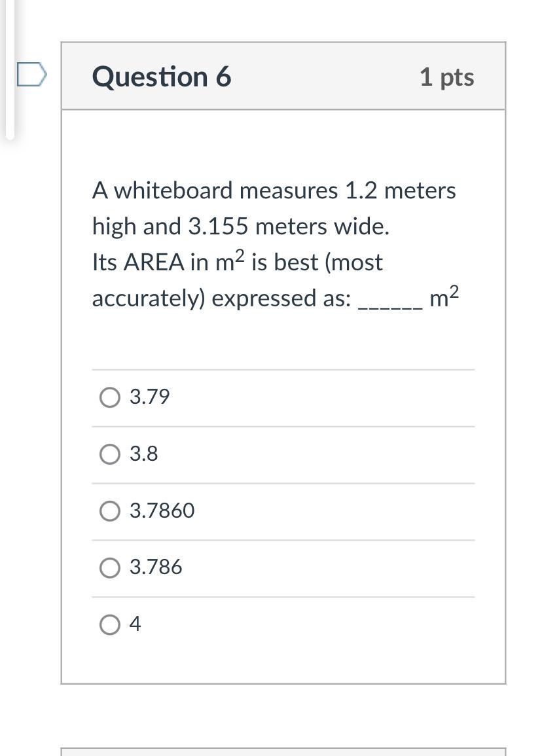542x756 pixels.
Task: Click the AREA in m² text line
Action: (x=237, y=262)
